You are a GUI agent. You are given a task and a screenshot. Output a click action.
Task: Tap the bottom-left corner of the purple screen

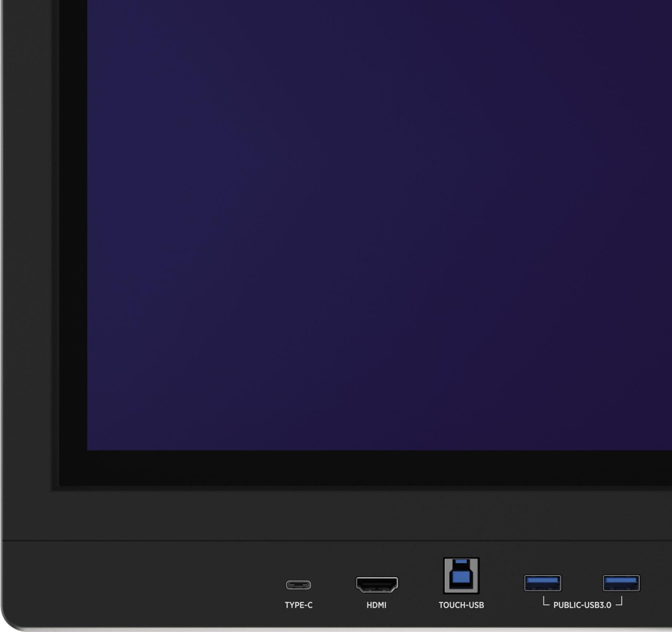tap(91, 446)
